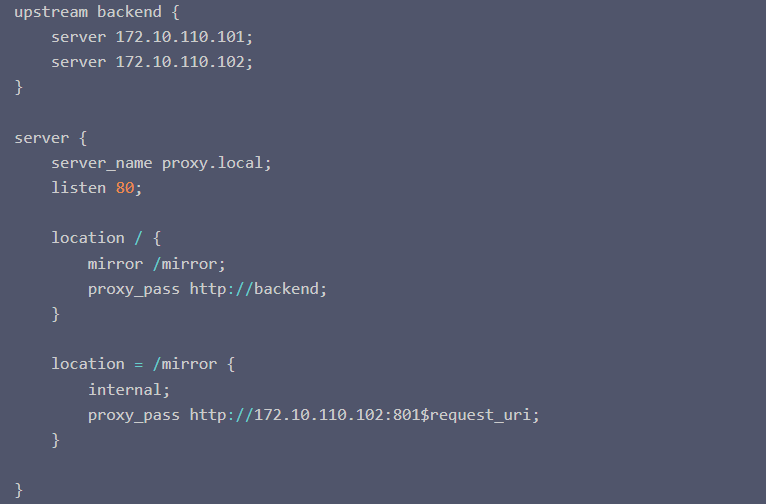
Task: Click the first proxy_pass directive
Action: click(134, 288)
